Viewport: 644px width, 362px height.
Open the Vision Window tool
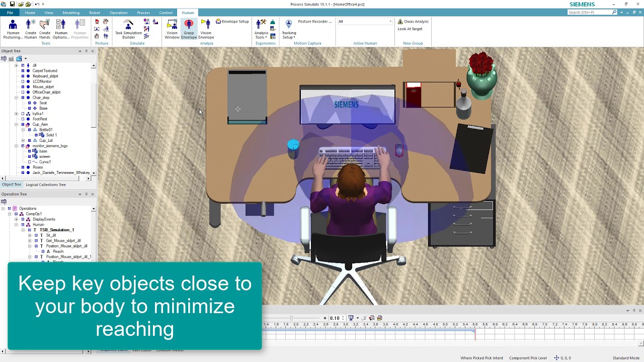[x=172, y=29]
